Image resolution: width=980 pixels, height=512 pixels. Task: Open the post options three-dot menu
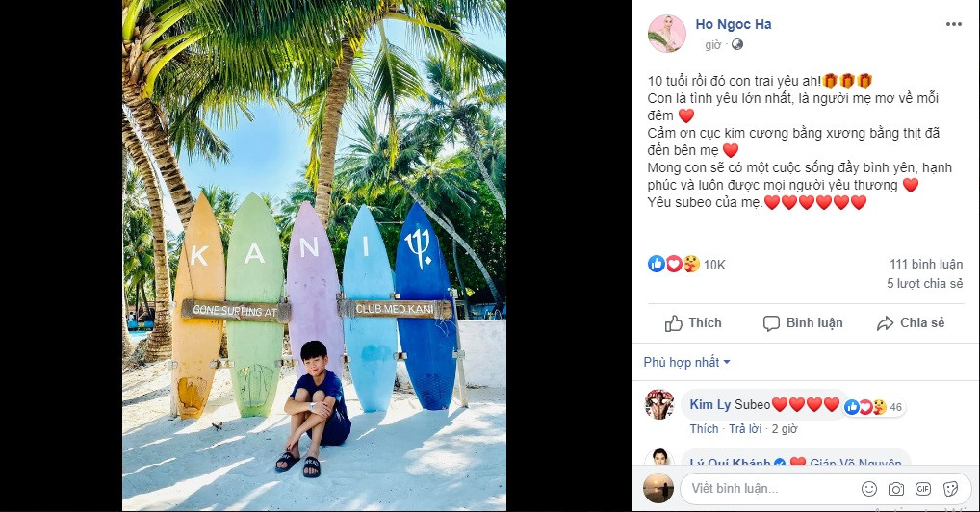(953, 24)
